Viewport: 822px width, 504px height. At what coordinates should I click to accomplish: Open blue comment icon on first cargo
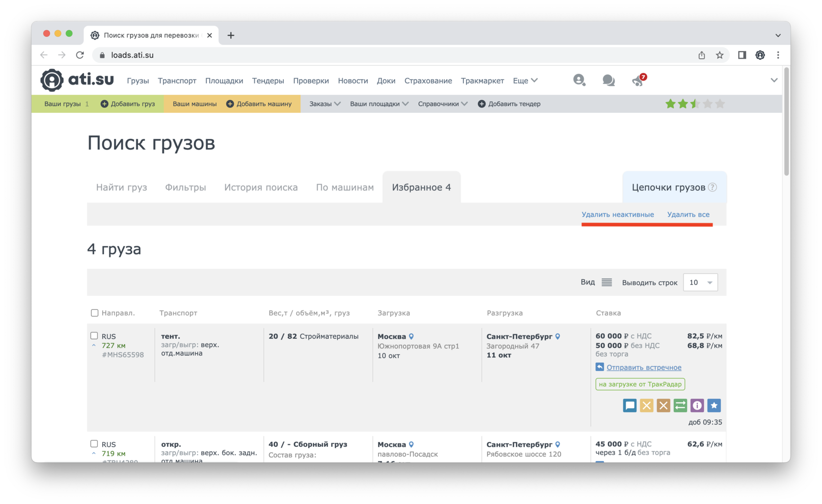pos(630,405)
